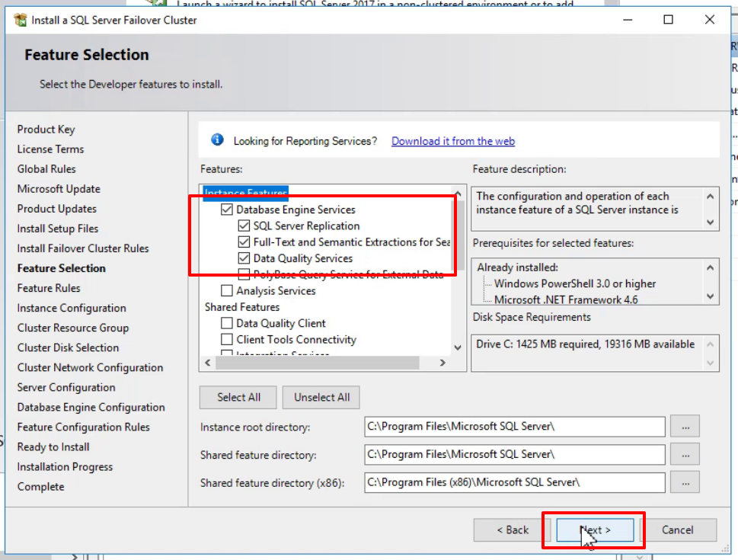
Task: Go to the next setup step
Action: 595,530
